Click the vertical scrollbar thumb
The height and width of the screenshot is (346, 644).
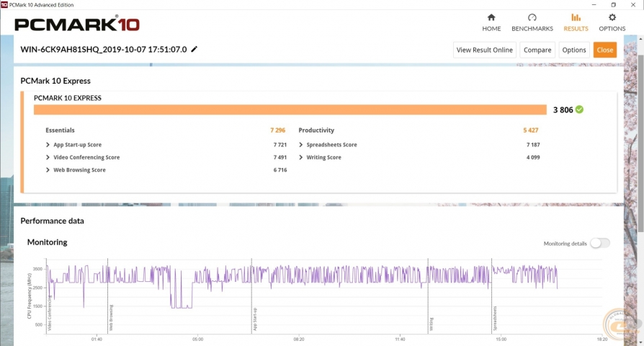(640, 142)
